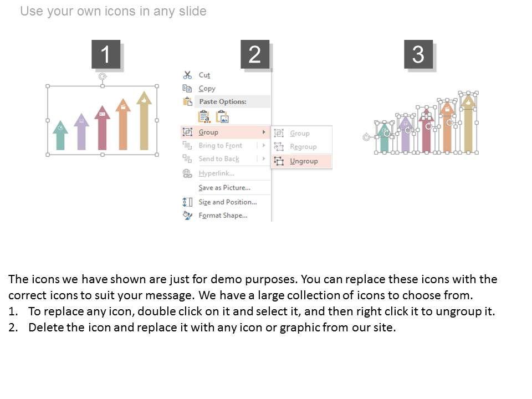
Task: Click the submenu Group icon
Action: click(279, 133)
